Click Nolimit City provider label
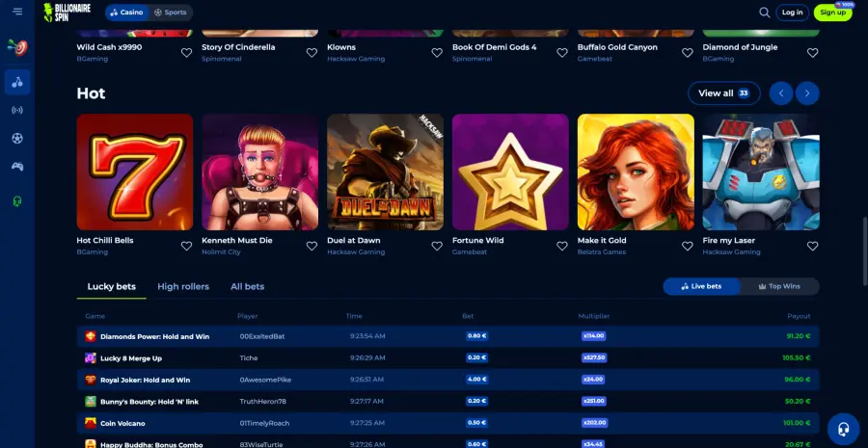Viewport: 868px width, 448px height. [221, 252]
